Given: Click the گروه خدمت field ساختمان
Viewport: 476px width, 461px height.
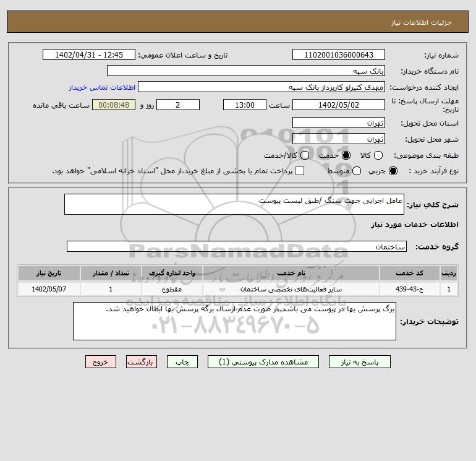Looking at the screenshot, I should (237, 246).
